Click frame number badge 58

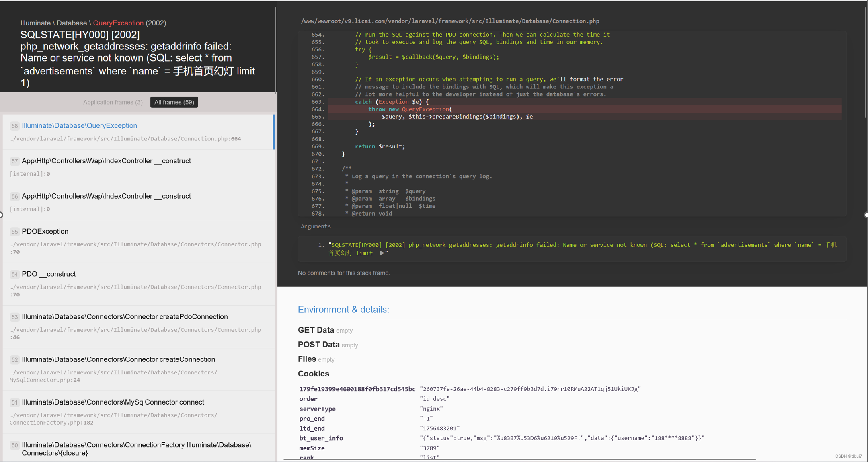click(14, 126)
